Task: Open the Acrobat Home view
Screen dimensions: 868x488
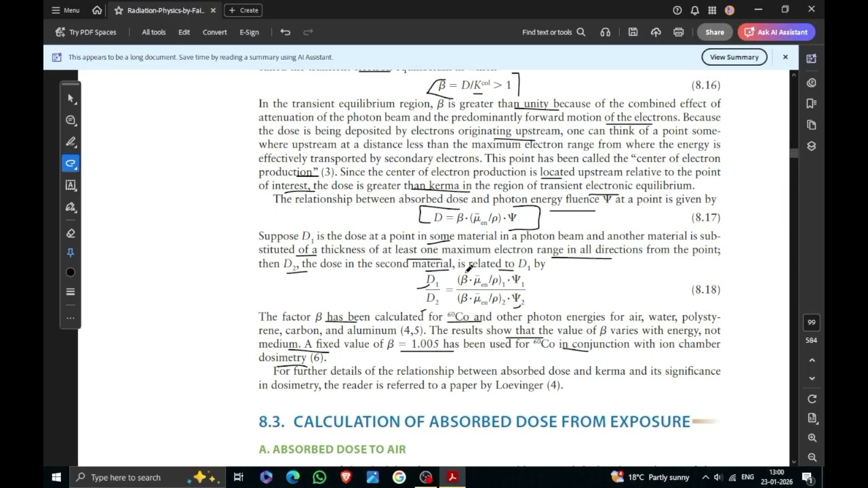Action: point(97,10)
